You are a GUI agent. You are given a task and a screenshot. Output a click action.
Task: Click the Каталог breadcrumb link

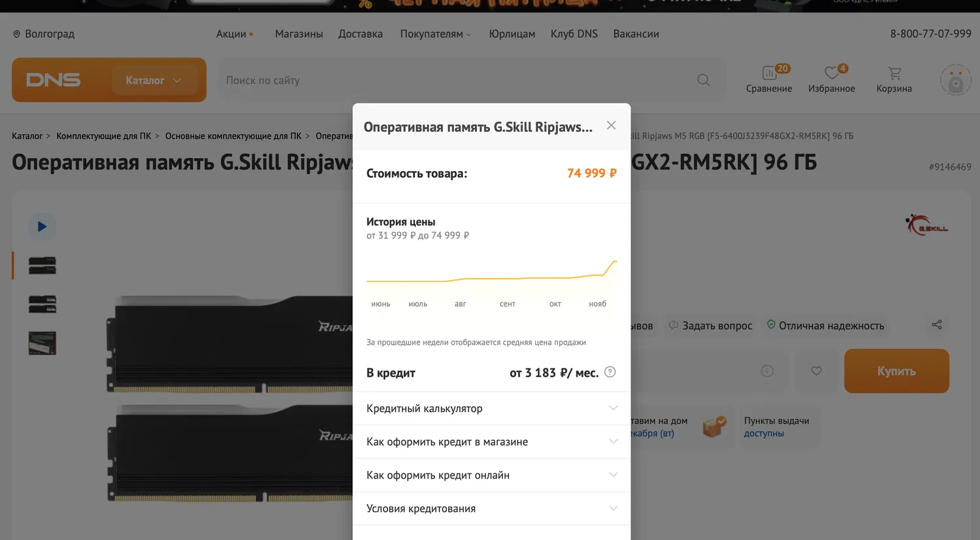[x=27, y=136]
